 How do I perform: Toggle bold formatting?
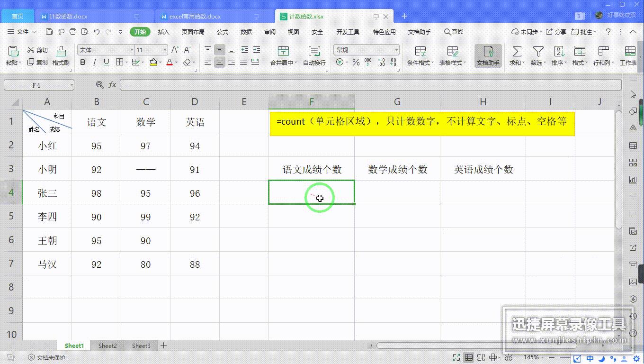pyautogui.click(x=83, y=62)
